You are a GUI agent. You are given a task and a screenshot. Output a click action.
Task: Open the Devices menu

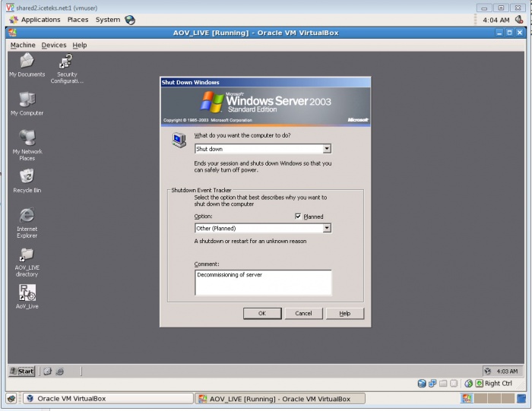click(54, 45)
